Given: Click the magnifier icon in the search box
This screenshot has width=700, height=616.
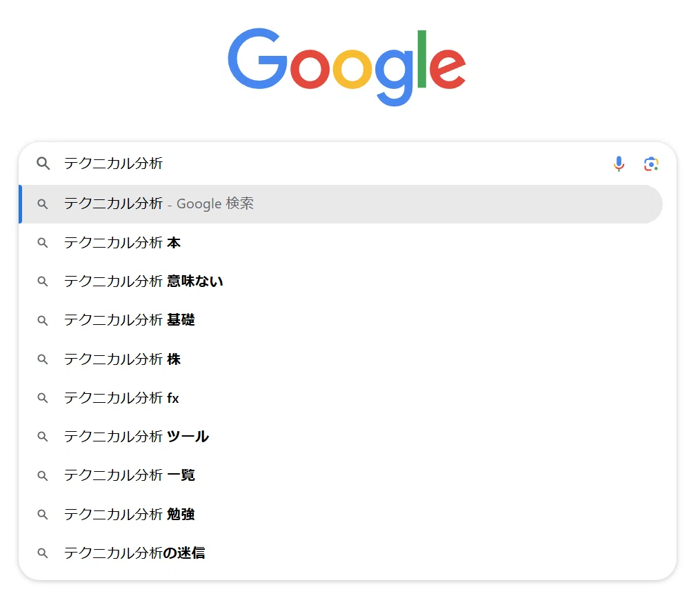Looking at the screenshot, I should [x=43, y=163].
